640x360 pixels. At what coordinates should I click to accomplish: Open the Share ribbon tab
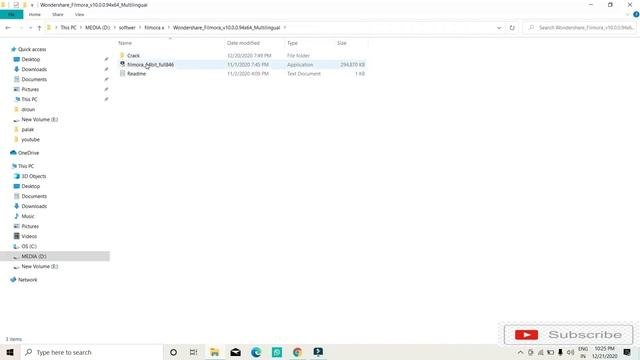point(58,15)
